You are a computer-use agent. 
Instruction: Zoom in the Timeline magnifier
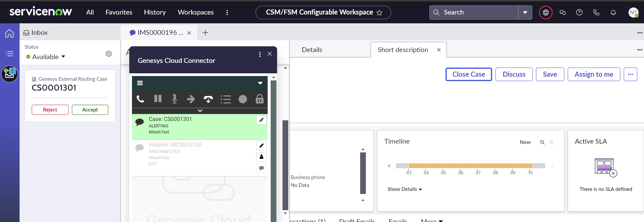(552, 142)
